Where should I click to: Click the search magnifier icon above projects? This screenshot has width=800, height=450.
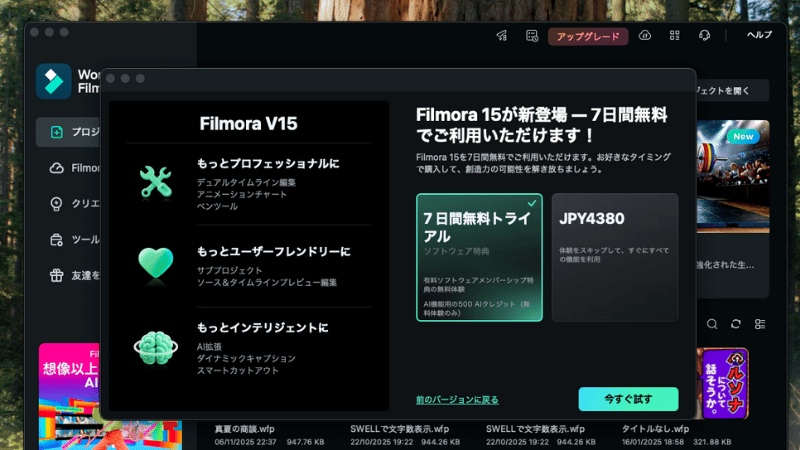pyautogui.click(x=712, y=324)
